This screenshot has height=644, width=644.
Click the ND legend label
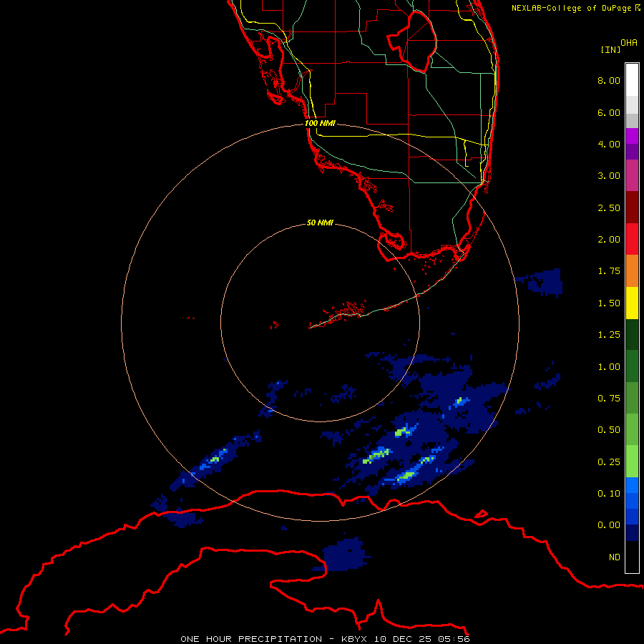pos(615,557)
